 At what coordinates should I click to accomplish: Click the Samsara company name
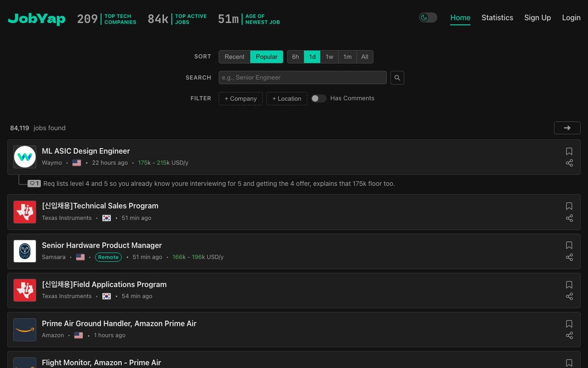point(54,257)
